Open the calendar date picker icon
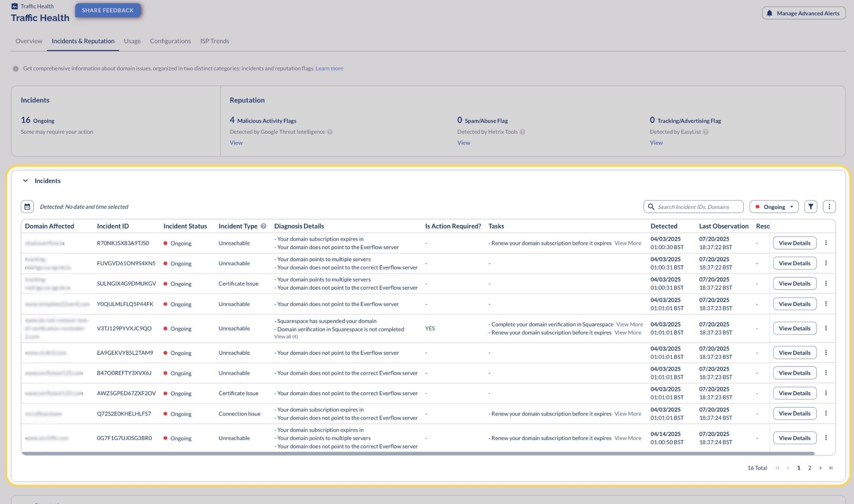Screen dimensions: 854x504 27,207
